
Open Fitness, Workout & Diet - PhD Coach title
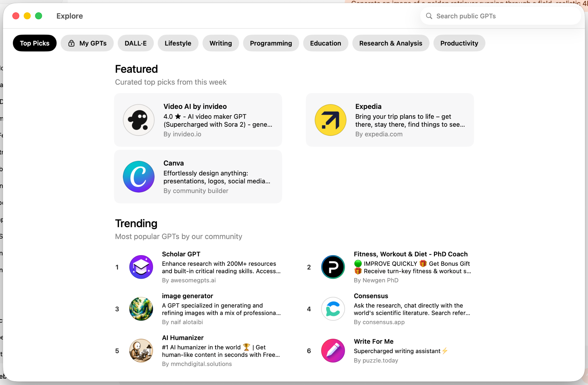pos(411,254)
